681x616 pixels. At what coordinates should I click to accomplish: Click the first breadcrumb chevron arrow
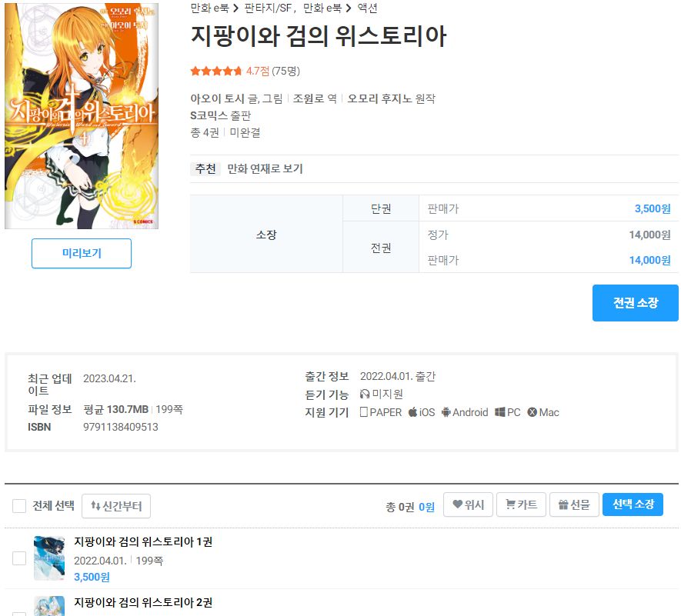click(235, 8)
